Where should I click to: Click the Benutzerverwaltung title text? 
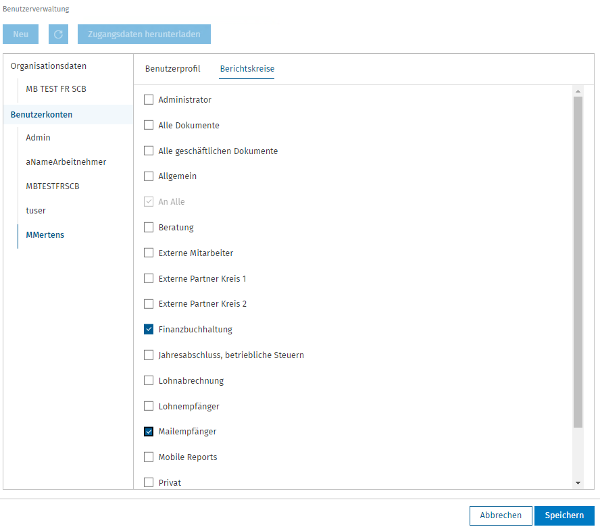click(x=36, y=9)
